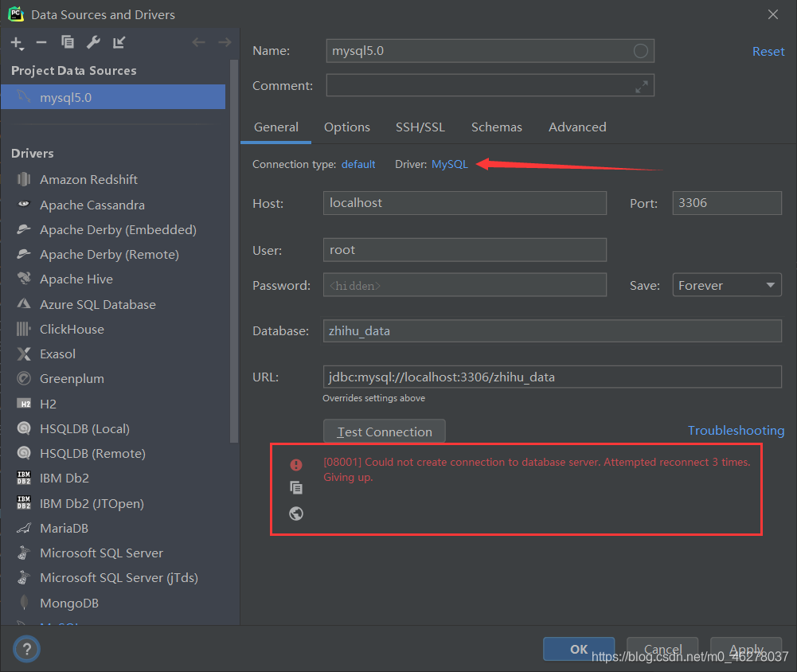
Task: Change connection type default link
Action: (x=358, y=164)
